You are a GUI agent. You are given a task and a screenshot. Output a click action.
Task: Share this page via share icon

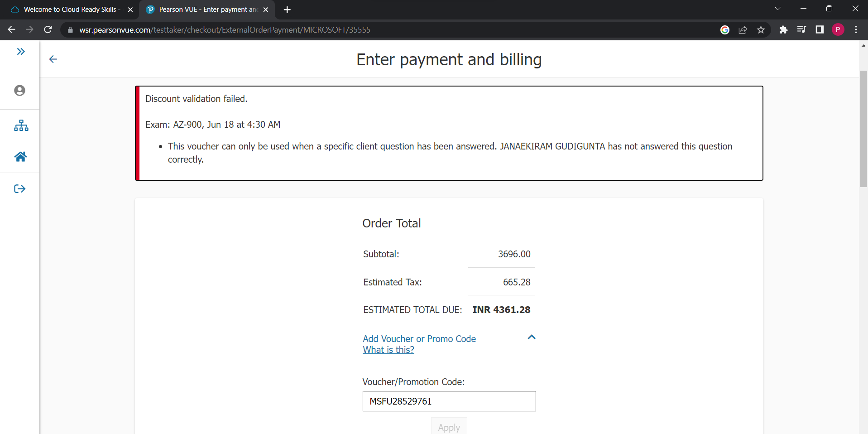click(743, 30)
